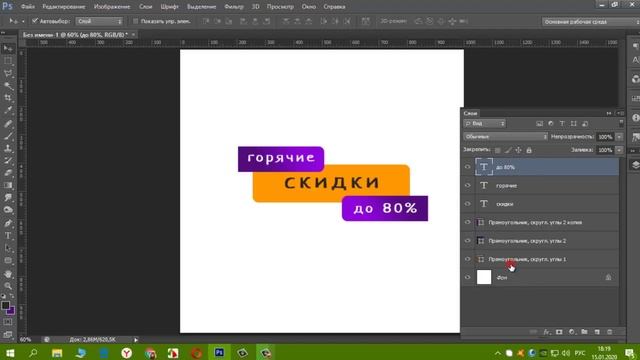Create a new group folder icon
Image resolution: width=640 pixels, height=360 pixels.
[584, 332]
